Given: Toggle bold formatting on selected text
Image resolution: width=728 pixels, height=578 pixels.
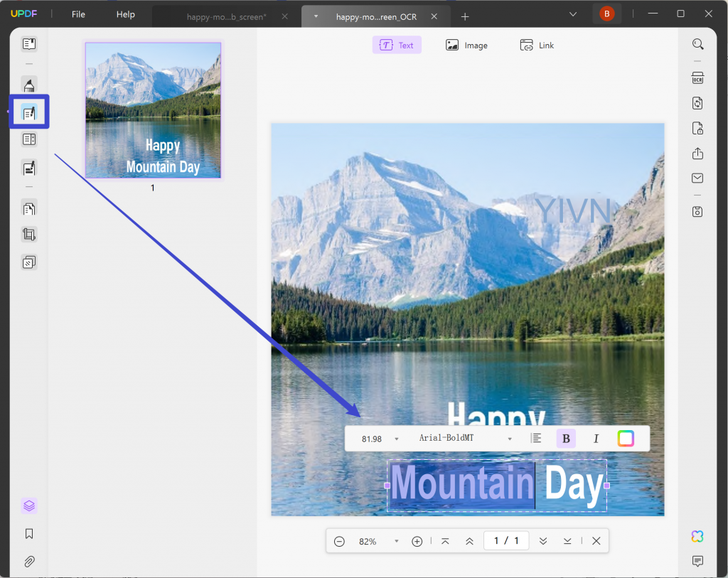Looking at the screenshot, I should 566,438.
